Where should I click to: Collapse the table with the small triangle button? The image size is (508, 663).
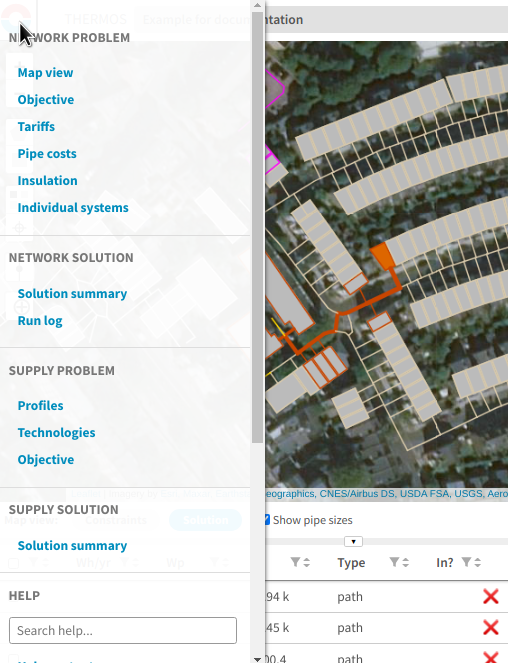click(353, 541)
